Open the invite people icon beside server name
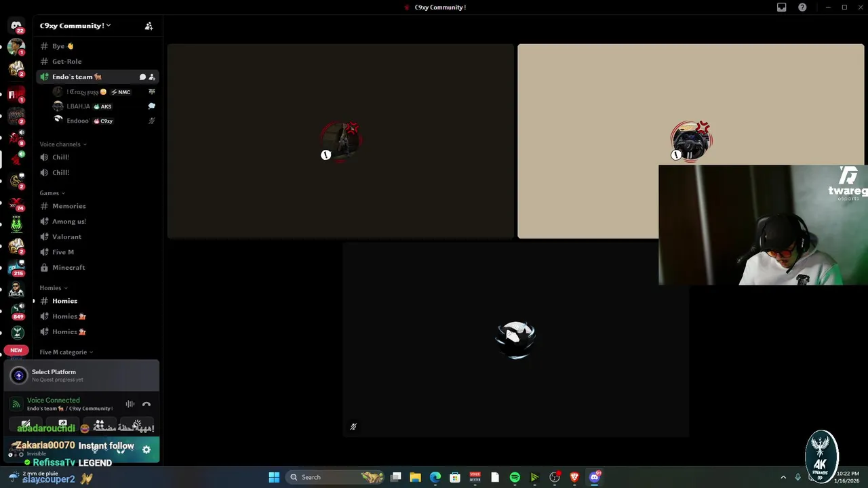The height and width of the screenshot is (488, 868). 149,26
